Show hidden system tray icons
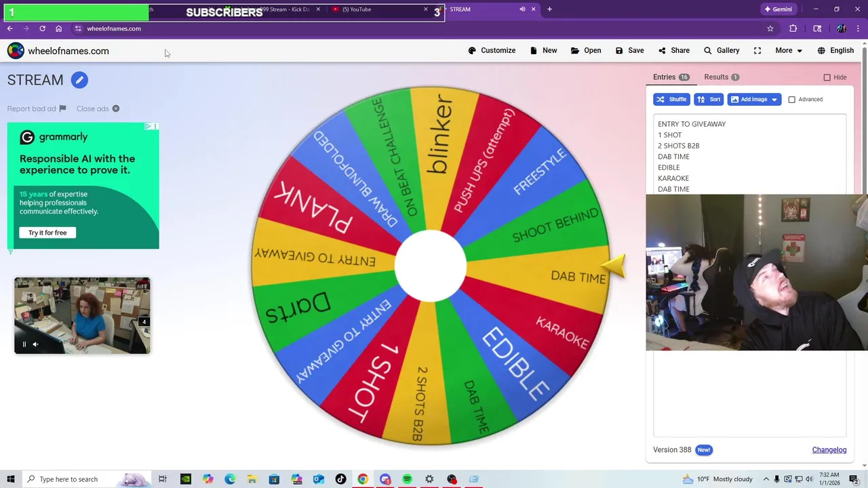This screenshot has height=488, width=868. coord(766,479)
